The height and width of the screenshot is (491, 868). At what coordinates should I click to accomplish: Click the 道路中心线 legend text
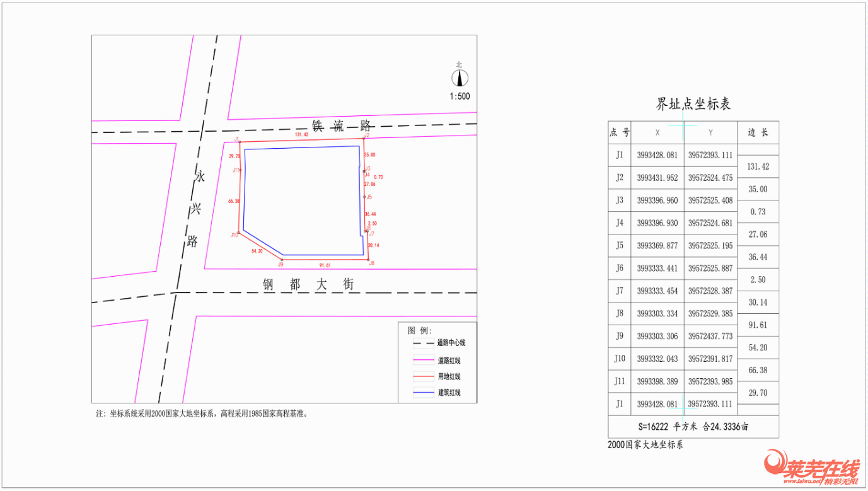coord(451,344)
